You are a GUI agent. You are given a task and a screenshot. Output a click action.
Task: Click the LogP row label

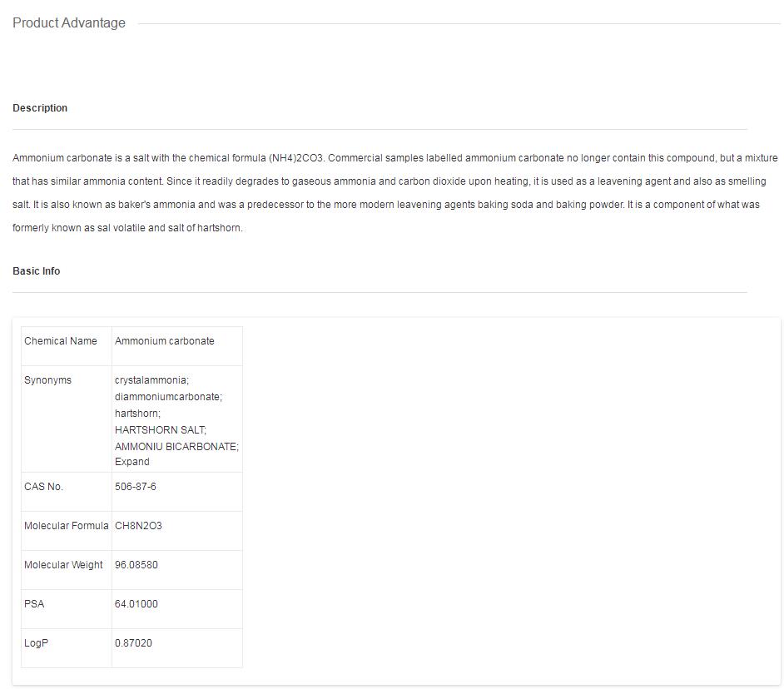36,643
